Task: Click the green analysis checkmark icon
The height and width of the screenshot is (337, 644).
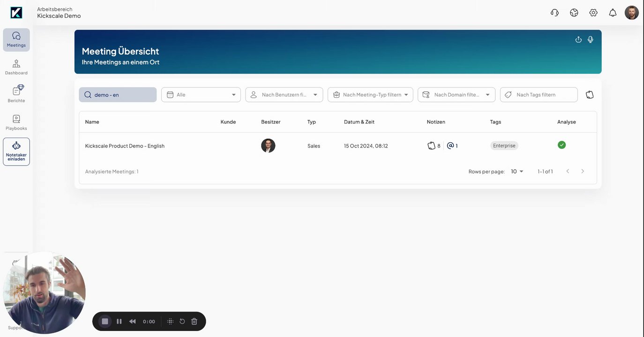Action: click(562, 145)
